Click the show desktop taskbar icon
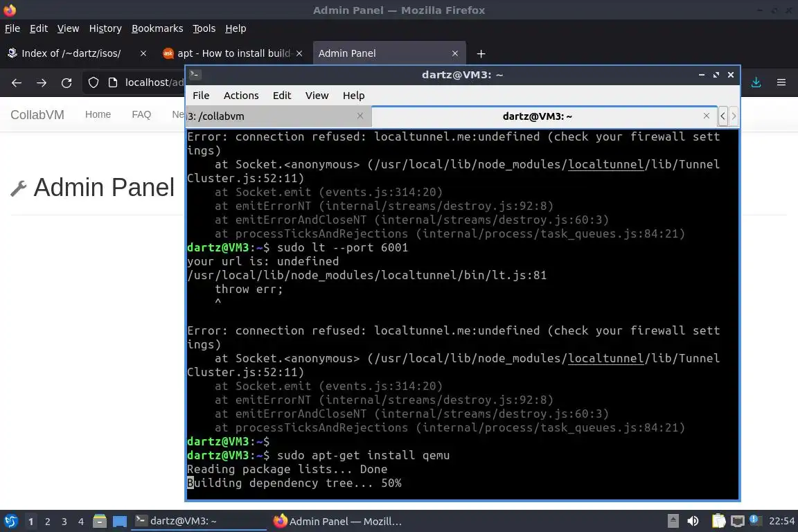This screenshot has height=532, width=798. (120, 522)
